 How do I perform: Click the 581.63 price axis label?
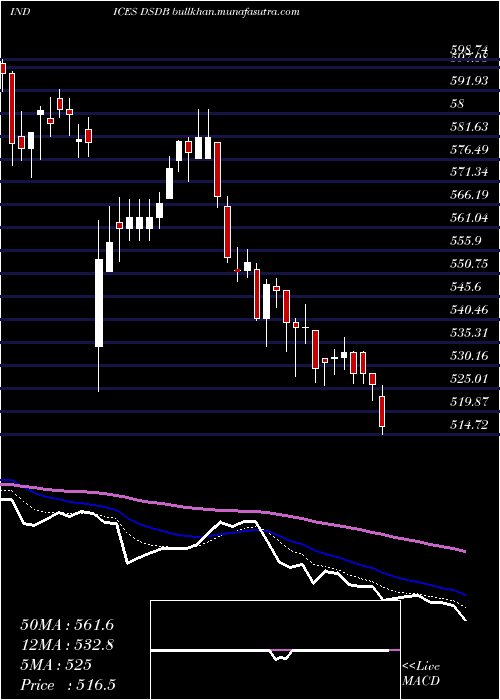click(469, 127)
